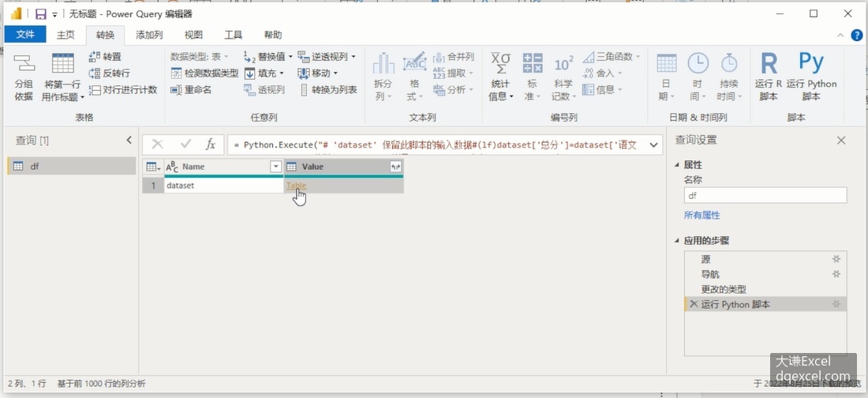
Task: Open Date (日期) column tools
Action: (x=667, y=77)
